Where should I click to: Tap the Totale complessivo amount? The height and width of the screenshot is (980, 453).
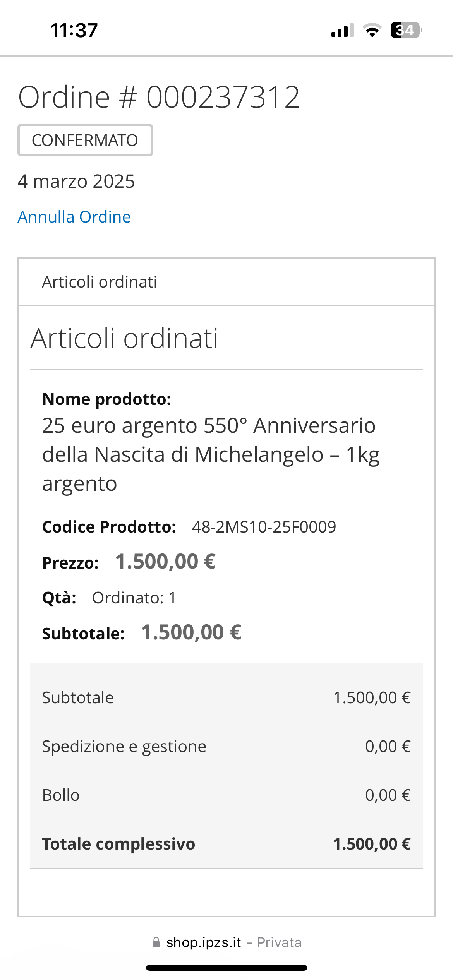(x=372, y=844)
